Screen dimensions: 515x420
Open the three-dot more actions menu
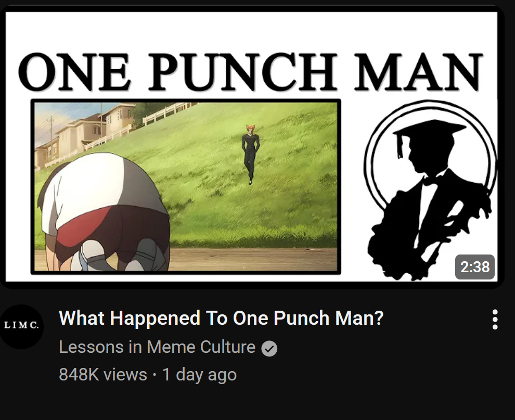pyautogui.click(x=495, y=320)
